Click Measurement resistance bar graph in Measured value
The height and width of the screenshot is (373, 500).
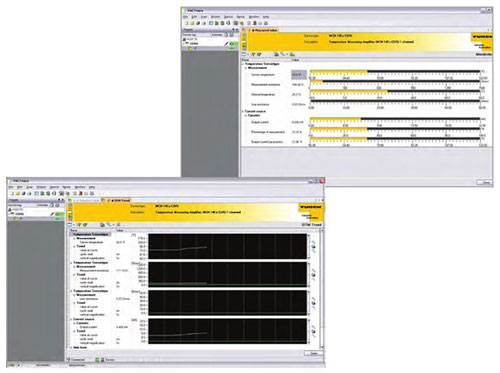395,81
